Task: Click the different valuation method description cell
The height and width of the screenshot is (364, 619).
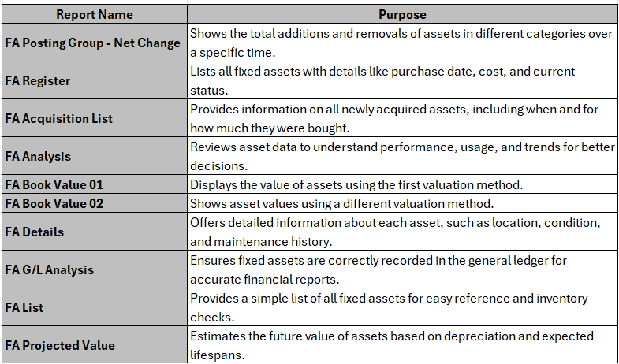Action: point(402,203)
